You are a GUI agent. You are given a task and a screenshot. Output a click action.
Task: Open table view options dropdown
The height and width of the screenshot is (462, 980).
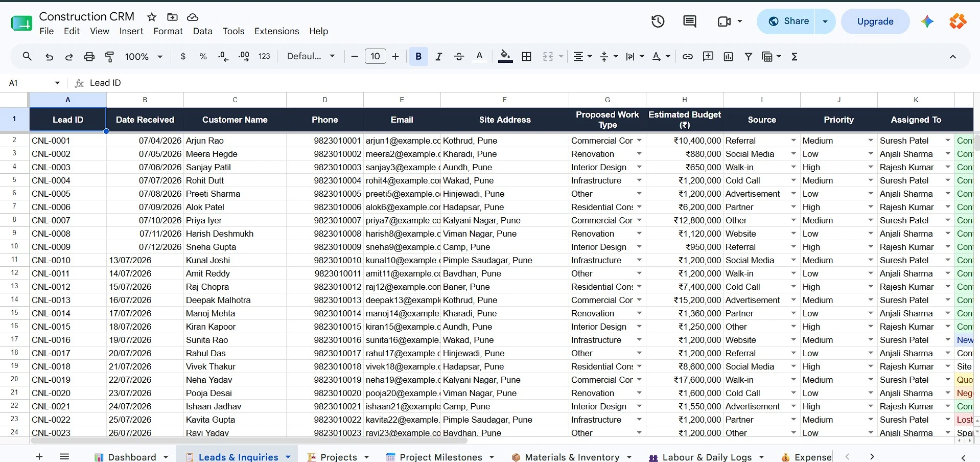772,57
